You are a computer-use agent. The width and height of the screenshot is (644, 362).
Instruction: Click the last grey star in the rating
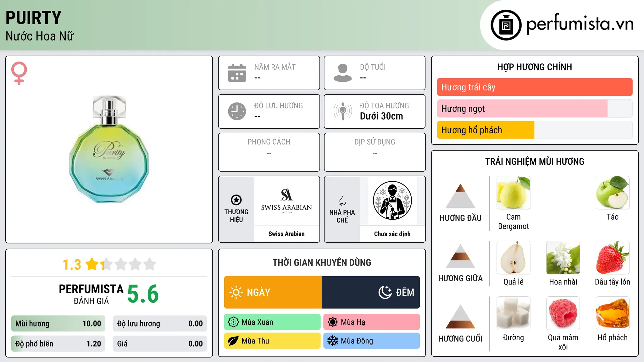150,264
